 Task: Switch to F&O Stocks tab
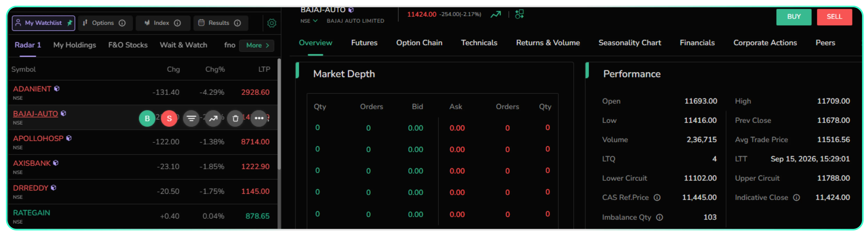[128, 45]
